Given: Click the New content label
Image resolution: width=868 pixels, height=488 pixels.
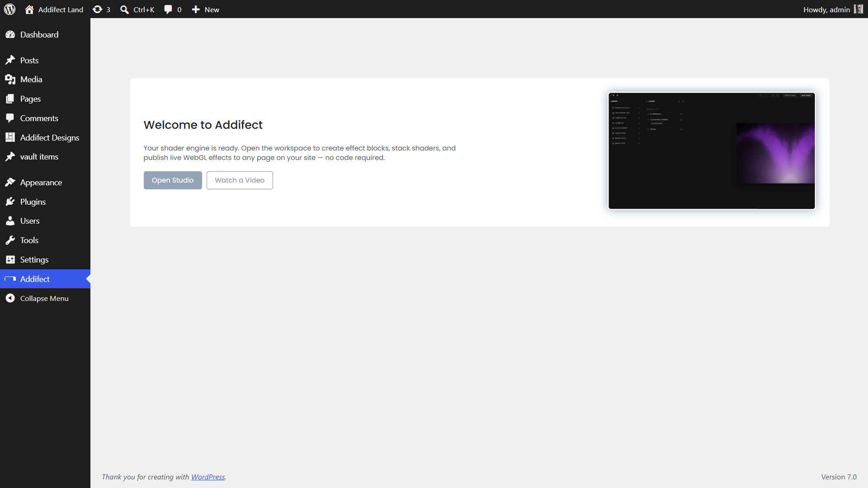Looking at the screenshot, I should pyautogui.click(x=212, y=9).
